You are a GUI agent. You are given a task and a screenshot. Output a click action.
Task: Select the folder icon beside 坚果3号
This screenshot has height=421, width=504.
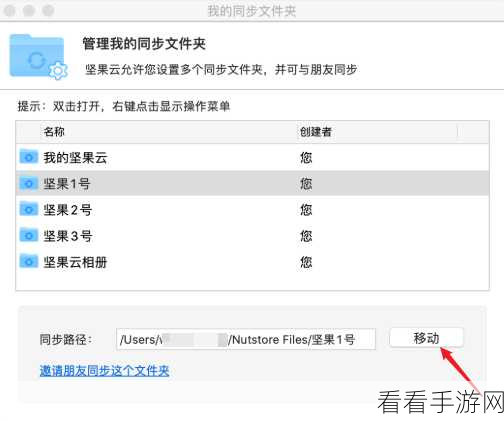click(28, 236)
